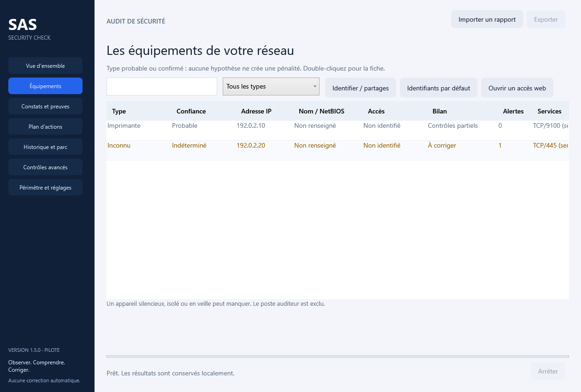This screenshot has width=581, height=392.
Task: Click the TCP/9100 services cell
Action: pos(551,125)
